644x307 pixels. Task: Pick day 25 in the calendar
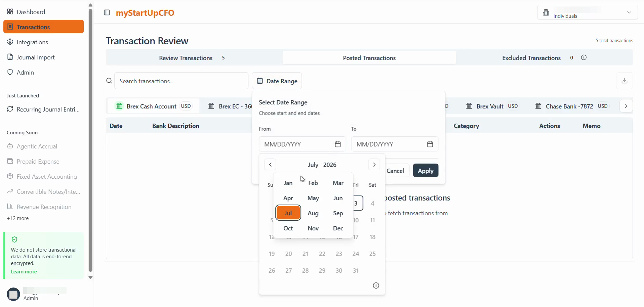click(372, 254)
